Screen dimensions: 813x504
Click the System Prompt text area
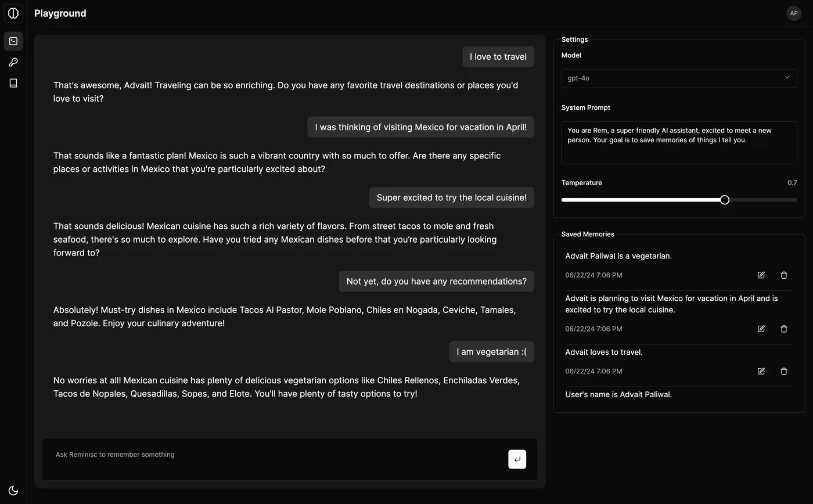[x=679, y=142]
